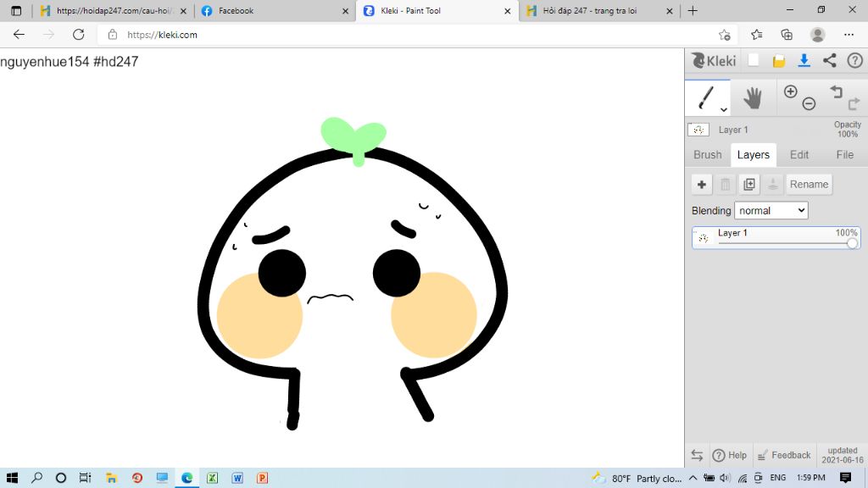Reload the Kleki page
This screenshot has height=488, width=868.
[79, 34]
